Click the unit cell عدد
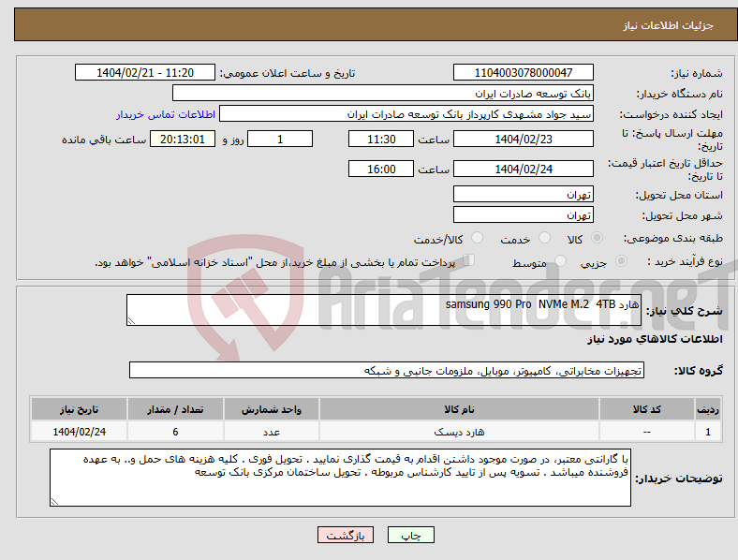The height and width of the screenshot is (560, 738). pyautogui.click(x=272, y=432)
